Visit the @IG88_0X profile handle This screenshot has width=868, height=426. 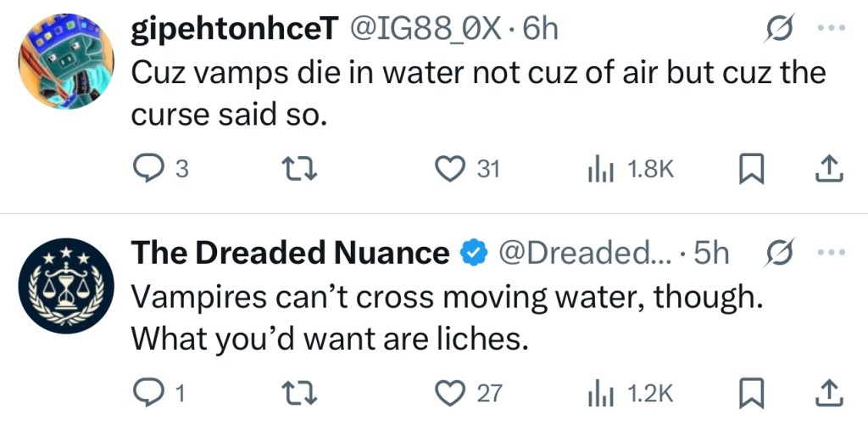[x=429, y=30]
